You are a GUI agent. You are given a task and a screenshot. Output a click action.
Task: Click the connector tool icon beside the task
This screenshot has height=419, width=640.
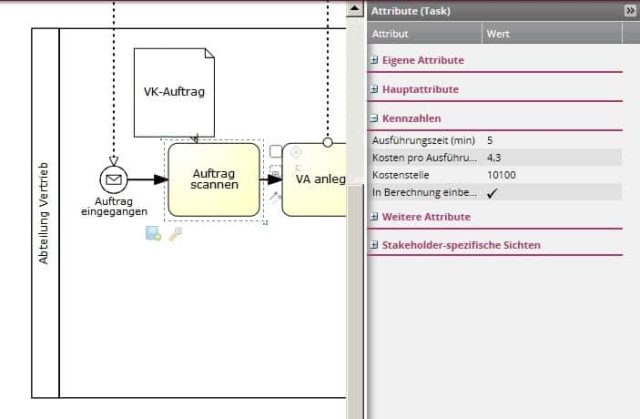coord(275,197)
